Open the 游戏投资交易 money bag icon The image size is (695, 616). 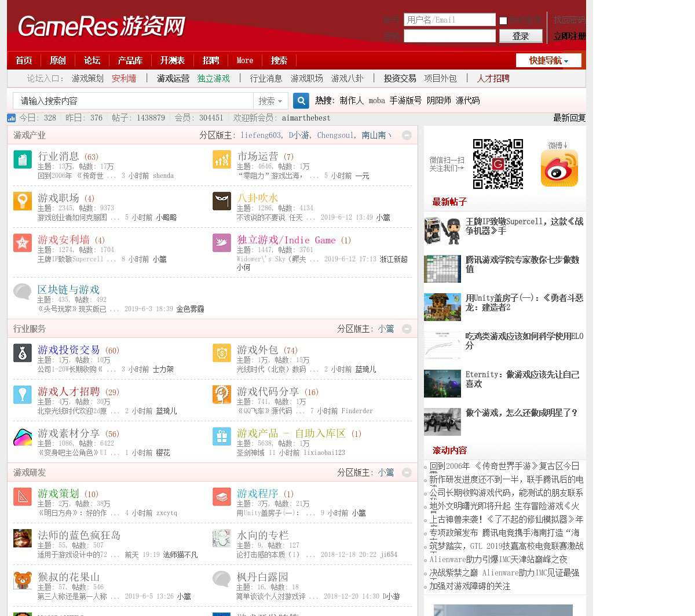click(x=23, y=353)
